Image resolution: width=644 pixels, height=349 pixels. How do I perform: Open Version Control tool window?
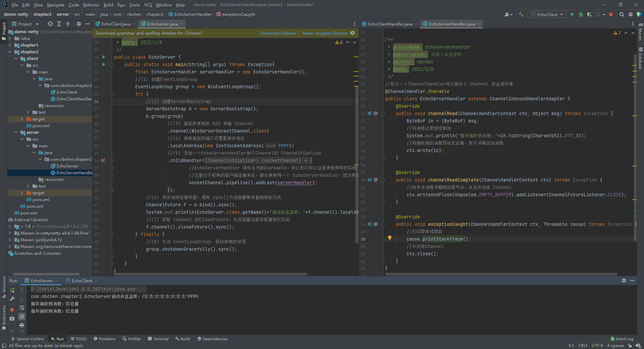(x=28, y=339)
